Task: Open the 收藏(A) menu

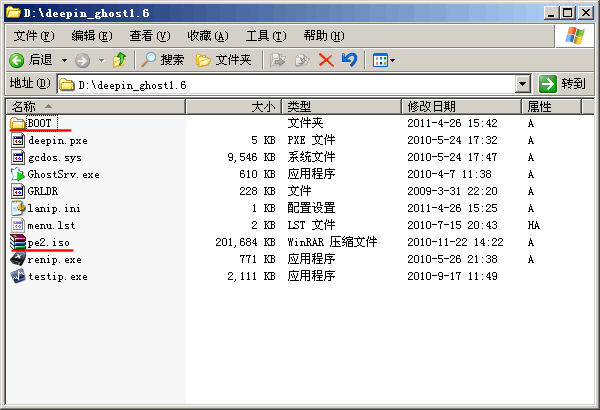Action: (x=208, y=36)
